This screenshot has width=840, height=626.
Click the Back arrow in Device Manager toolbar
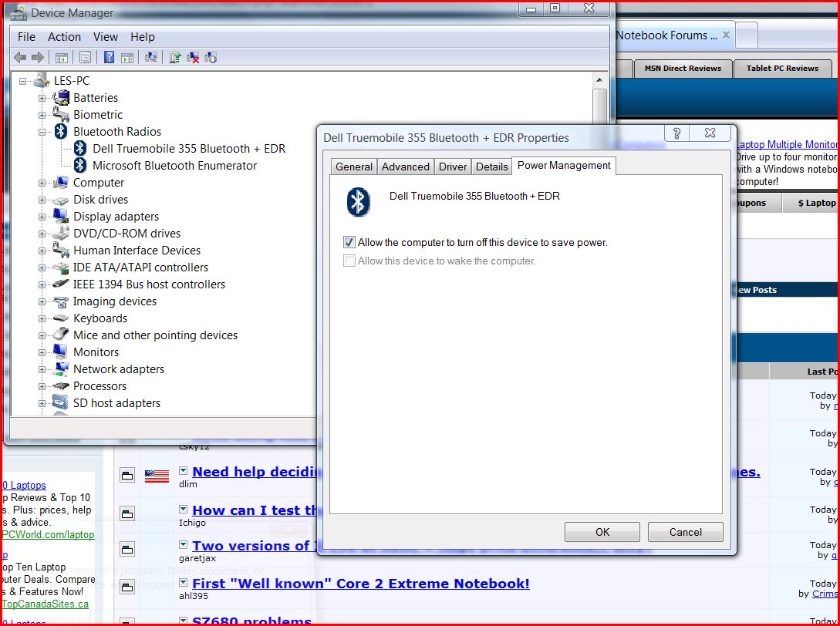pyautogui.click(x=20, y=57)
